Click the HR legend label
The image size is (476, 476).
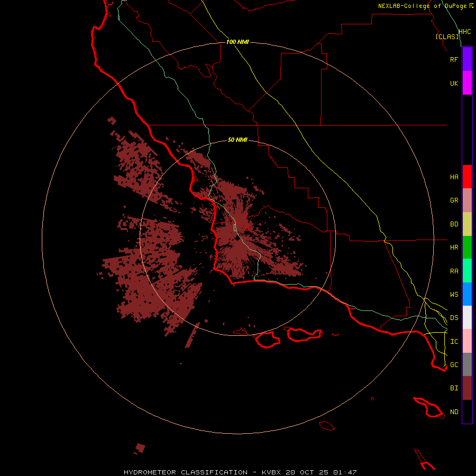click(454, 248)
